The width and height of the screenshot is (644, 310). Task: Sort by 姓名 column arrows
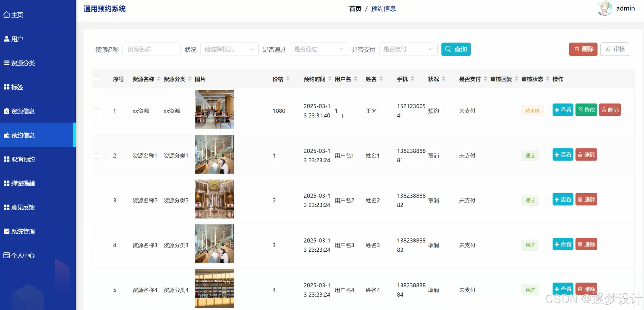(381, 79)
